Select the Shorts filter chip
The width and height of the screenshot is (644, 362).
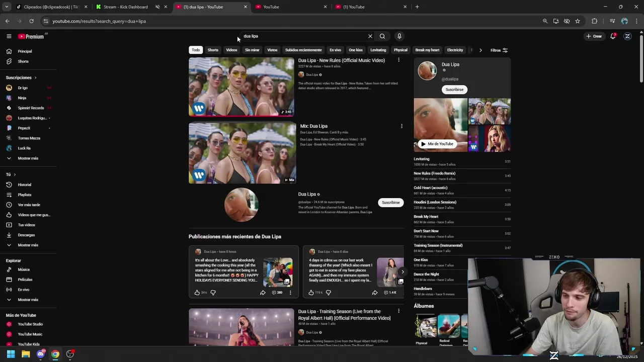pos(213,50)
